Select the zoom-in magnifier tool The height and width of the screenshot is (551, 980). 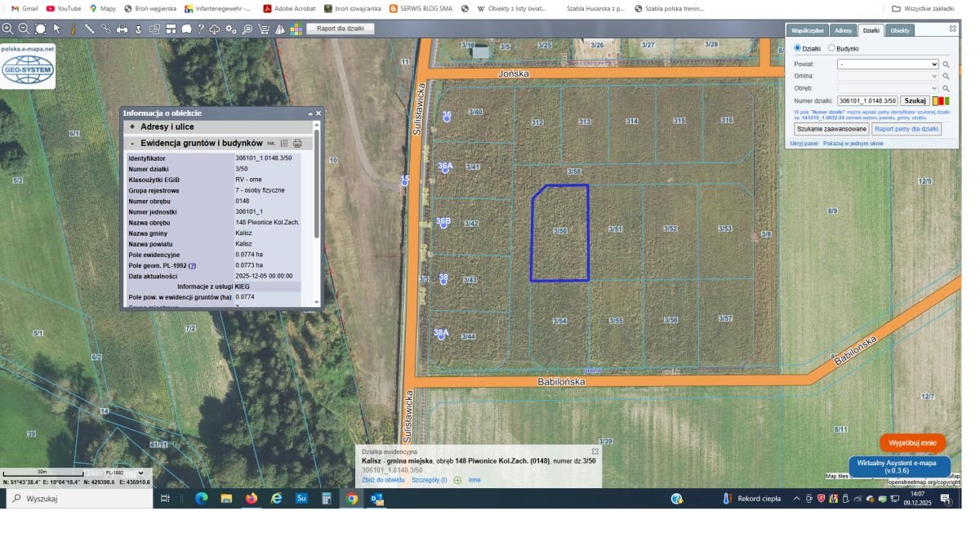pyautogui.click(x=8, y=29)
